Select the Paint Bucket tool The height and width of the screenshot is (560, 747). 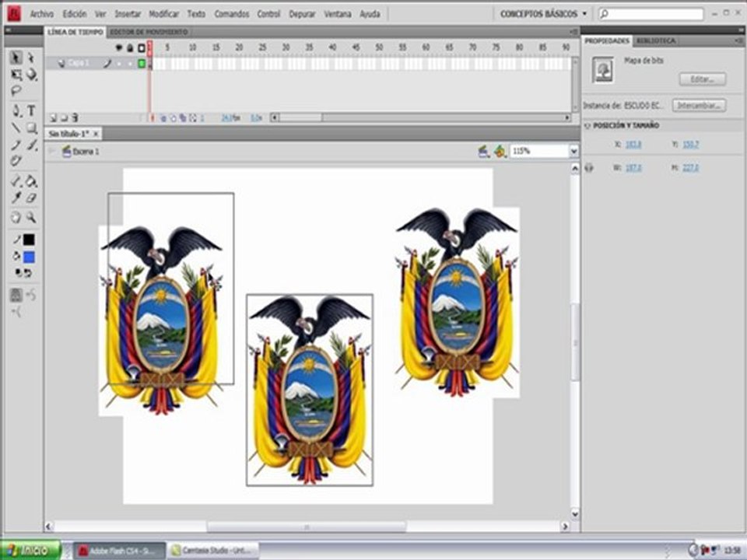tap(31, 181)
